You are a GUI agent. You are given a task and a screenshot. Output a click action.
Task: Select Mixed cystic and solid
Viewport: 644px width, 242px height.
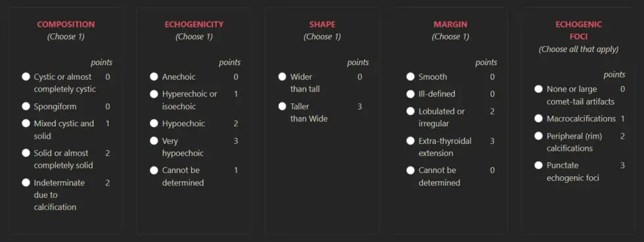[x=26, y=123]
